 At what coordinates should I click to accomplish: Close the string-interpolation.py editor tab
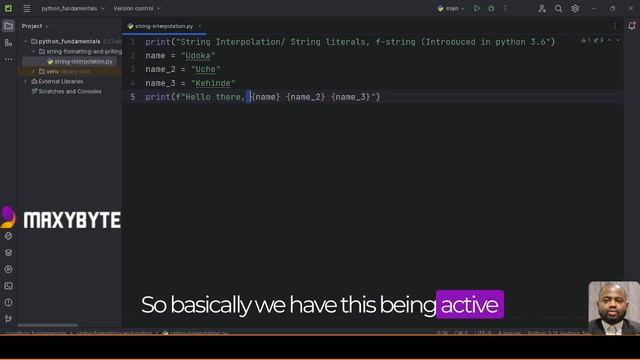[x=200, y=26]
